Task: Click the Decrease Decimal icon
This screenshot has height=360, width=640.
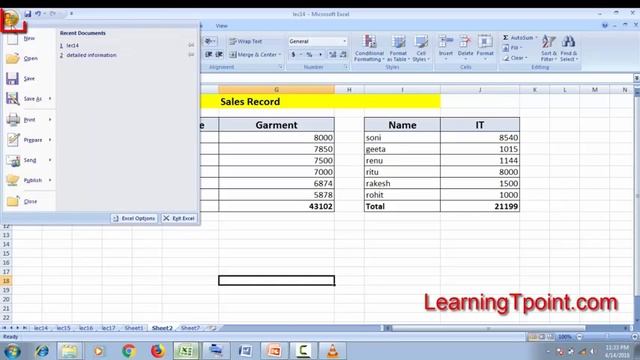Action: [x=343, y=55]
